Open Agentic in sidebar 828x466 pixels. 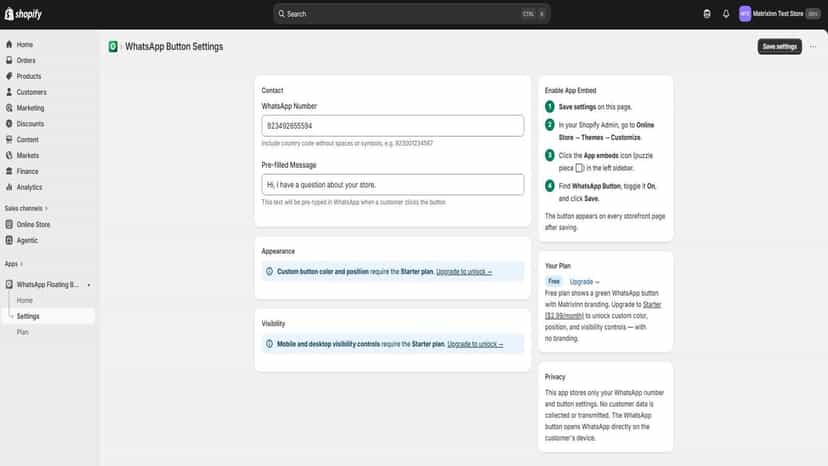click(x=27, y=240)
